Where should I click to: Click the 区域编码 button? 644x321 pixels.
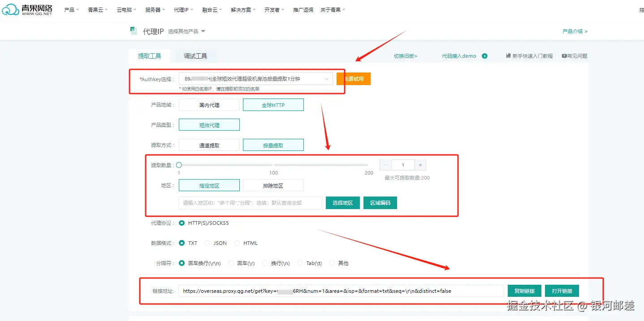[x=380, y=203]
